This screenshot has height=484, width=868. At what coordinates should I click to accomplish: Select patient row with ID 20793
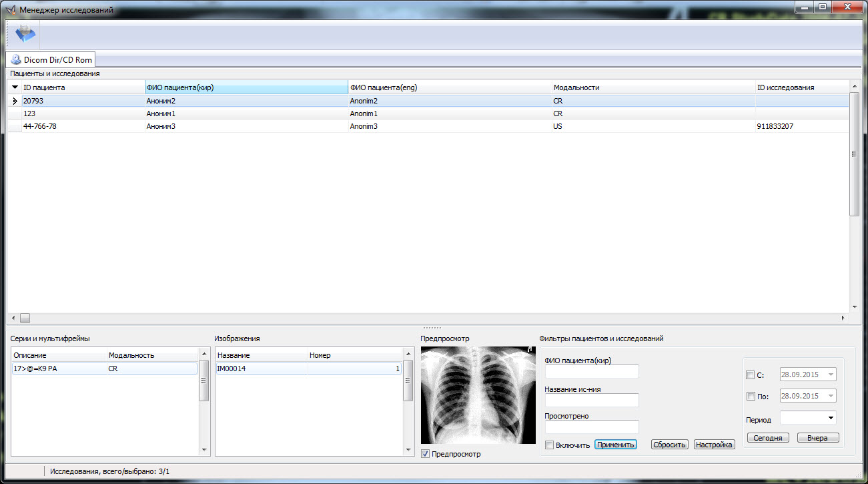(428, 101)
